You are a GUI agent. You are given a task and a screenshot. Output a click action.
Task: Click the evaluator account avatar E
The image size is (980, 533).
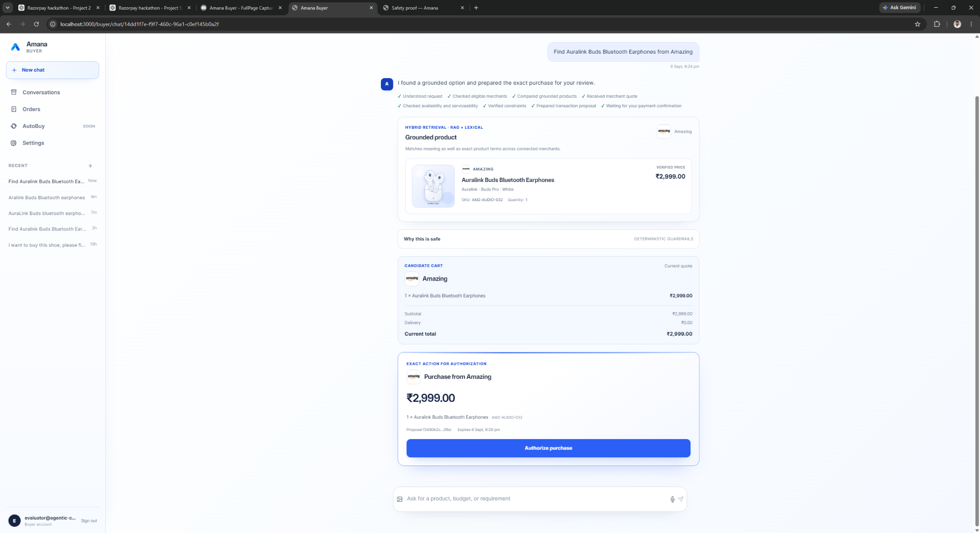pyautogui.click(x=14, y=521)
